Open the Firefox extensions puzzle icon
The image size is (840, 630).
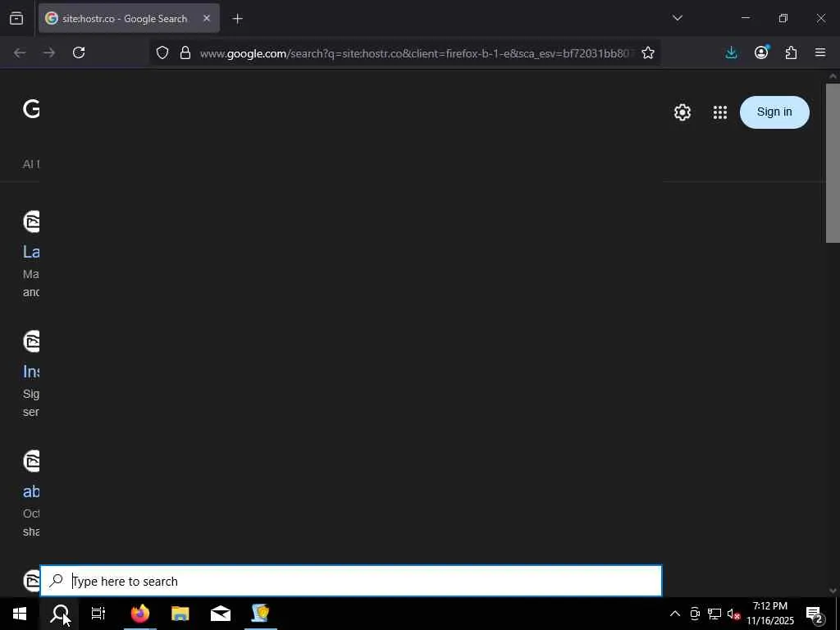(791, 52)
